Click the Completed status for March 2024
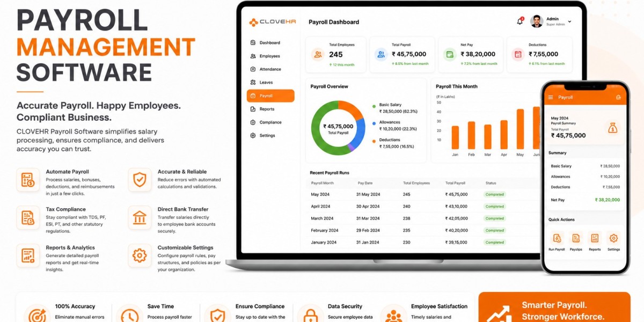 coord(494,218)
